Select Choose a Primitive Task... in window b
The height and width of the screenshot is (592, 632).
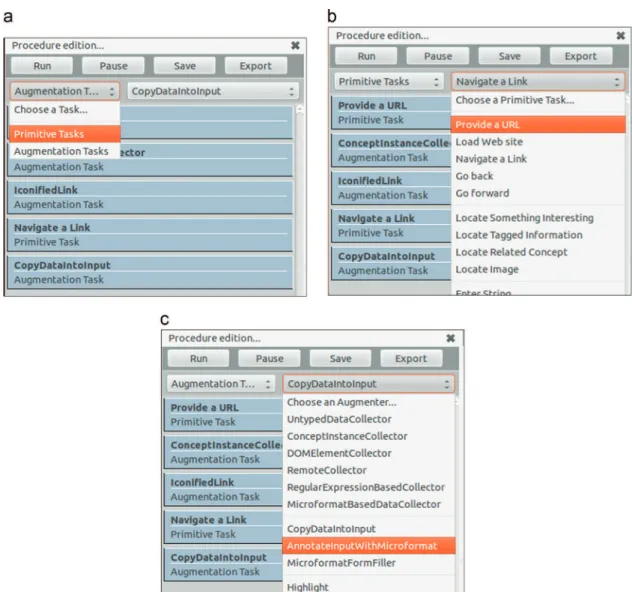pos(538,100)
